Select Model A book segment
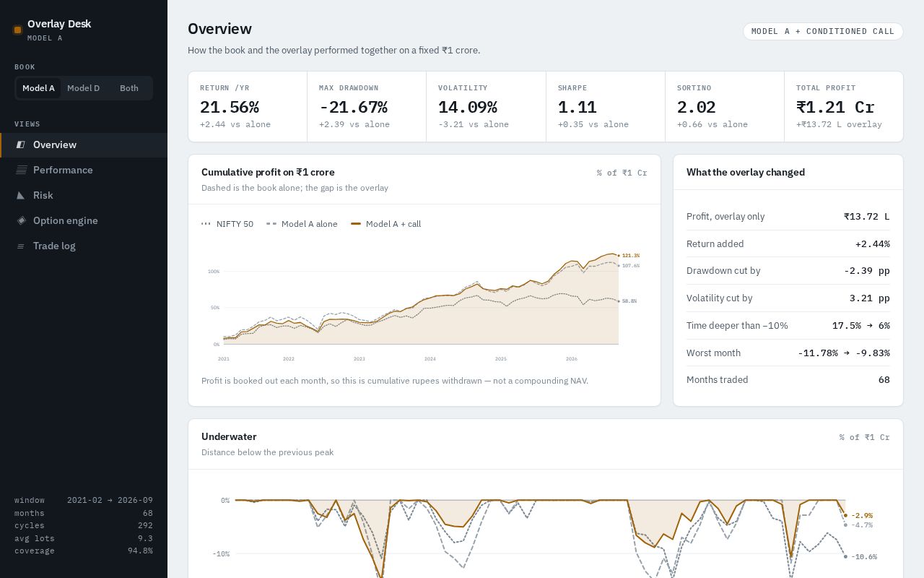 [x=38, y=88]
